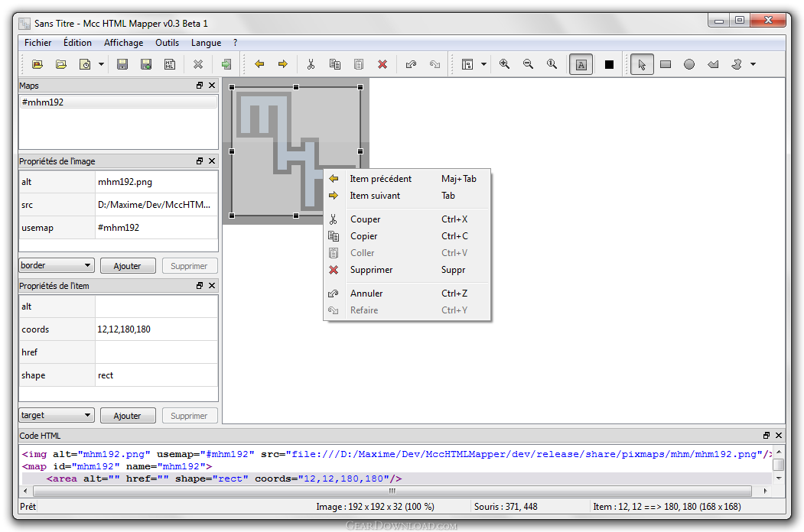
Task: Choose Supprimer in the context menu
Action: (x=407, y=270)
